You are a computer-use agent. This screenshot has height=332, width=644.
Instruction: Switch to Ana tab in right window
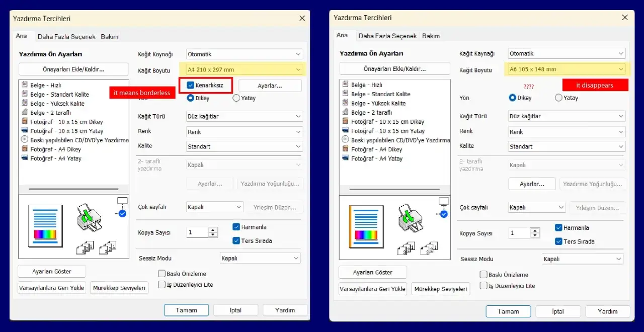(x=342, y=35)
